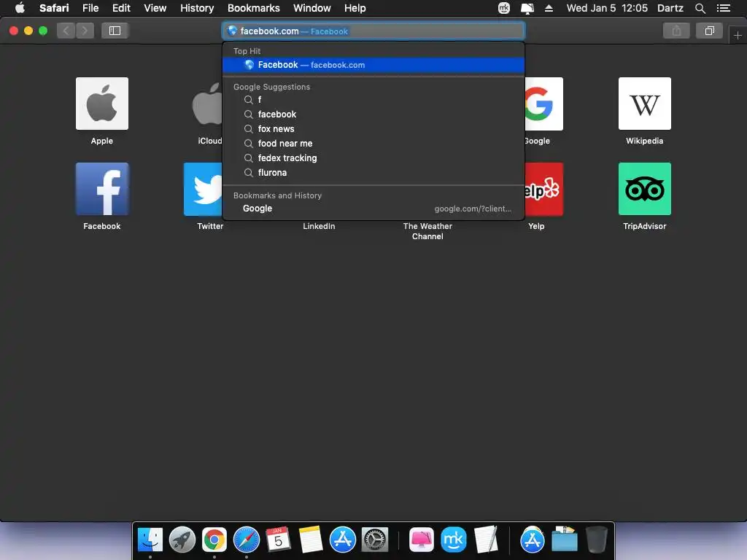Open the Apple favorite tile

tap(102, 104)
